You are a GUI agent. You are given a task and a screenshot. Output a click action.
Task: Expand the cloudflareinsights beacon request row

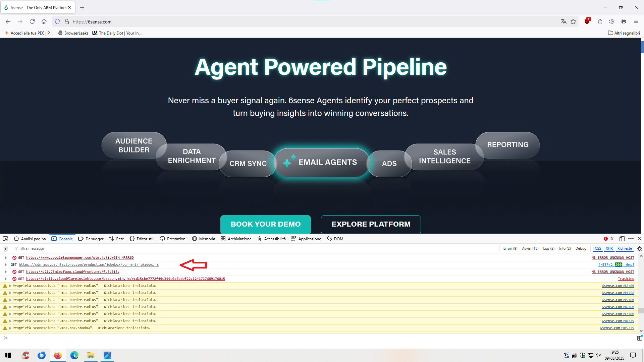(x=5, y=279)
